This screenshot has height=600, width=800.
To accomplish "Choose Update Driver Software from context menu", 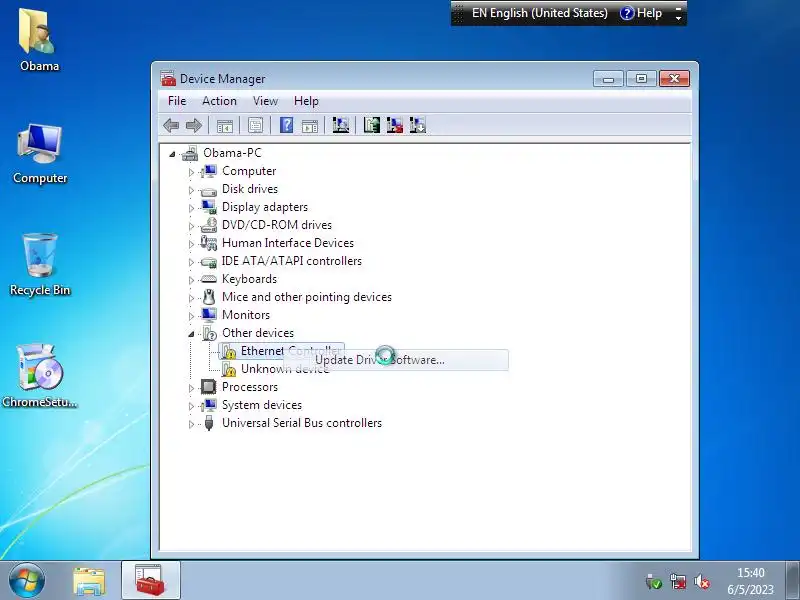I will (396, 360).
